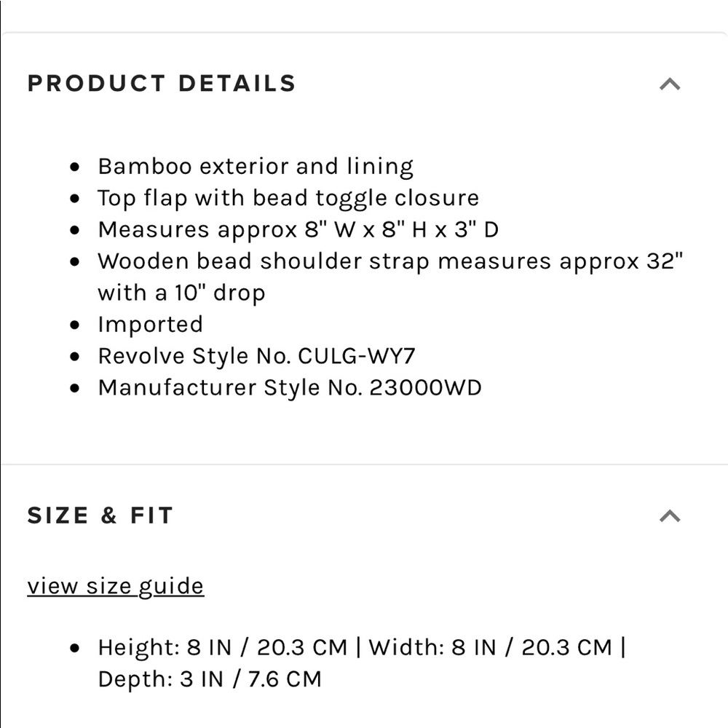
Task: Collapse the Product Details section chevron
Action: [669, 84]
